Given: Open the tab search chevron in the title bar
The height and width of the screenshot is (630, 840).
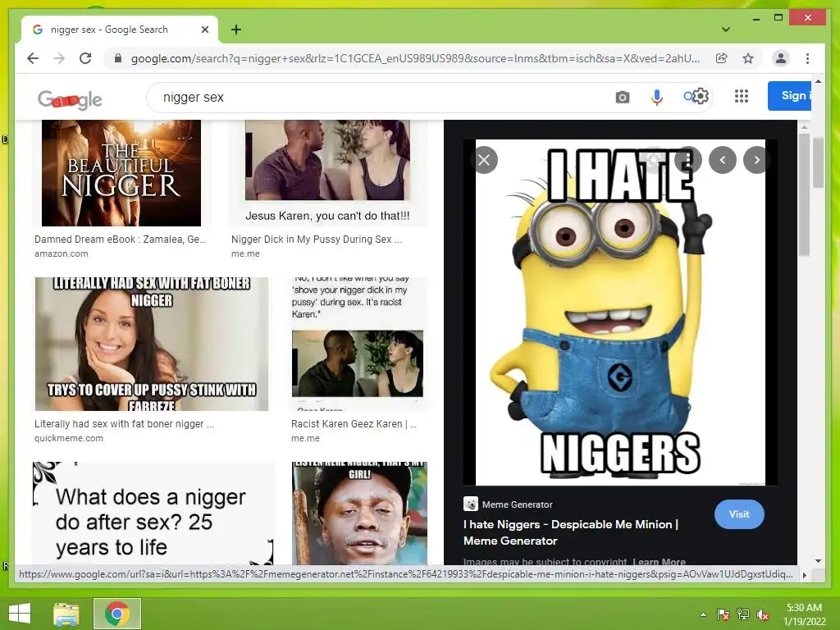Looking at the screenshot, I should 726,30.
